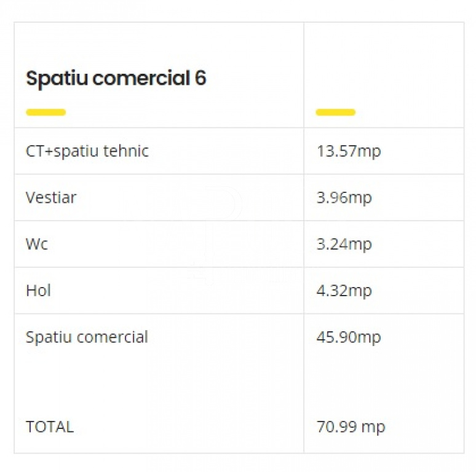
Task: Click the empty space right of Vestiar label
Action: click(190, 198)
